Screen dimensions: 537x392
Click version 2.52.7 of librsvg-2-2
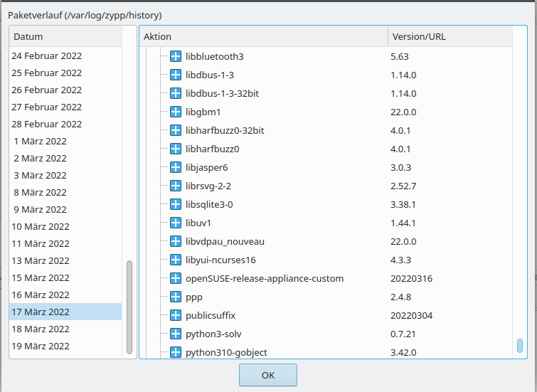(403, 186)
